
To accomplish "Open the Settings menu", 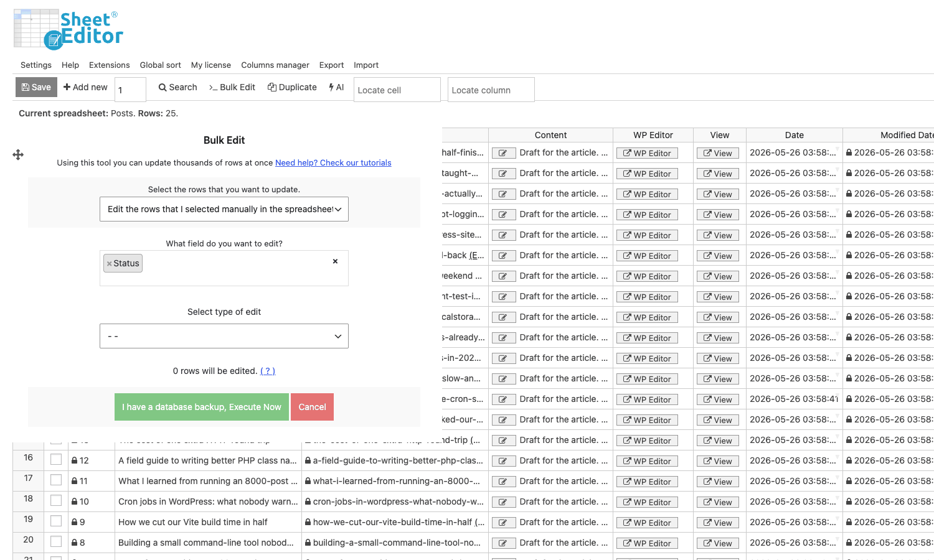I will [x=36, y=65].
